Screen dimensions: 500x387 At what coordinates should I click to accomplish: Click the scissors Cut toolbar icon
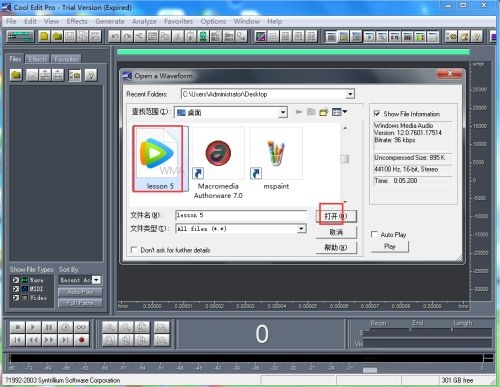[x=178, y=36]
